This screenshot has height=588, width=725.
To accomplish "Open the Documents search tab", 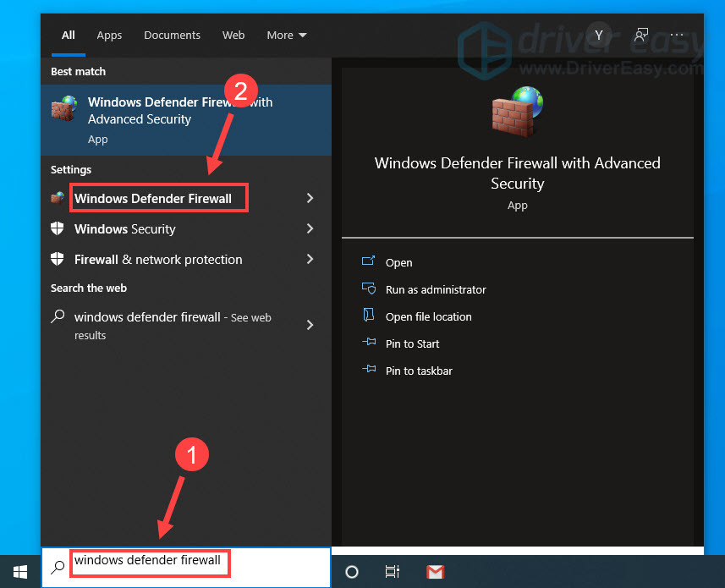I will pyautogui.click(x=172, y=36).
